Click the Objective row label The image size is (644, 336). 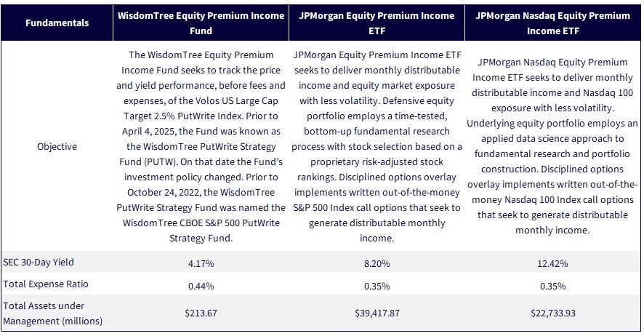coord(57,147)
